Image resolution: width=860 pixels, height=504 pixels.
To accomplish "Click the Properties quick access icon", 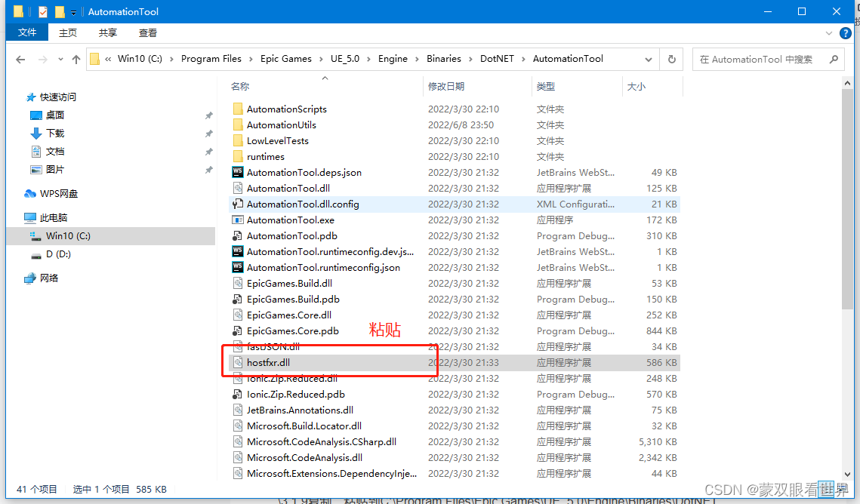I will [43, 11].
